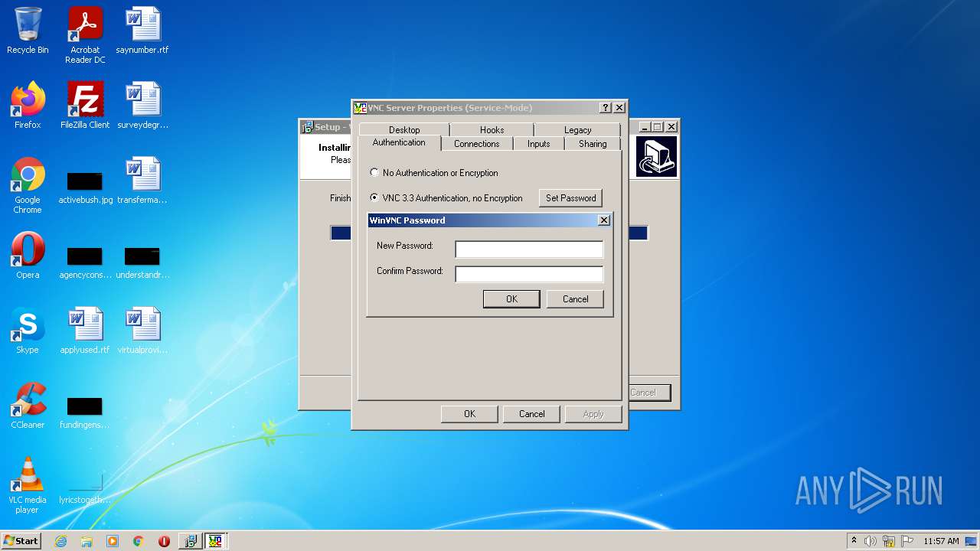Select the transferma... document icon
This screenshot has height=551, width=980.
(142, 181)
